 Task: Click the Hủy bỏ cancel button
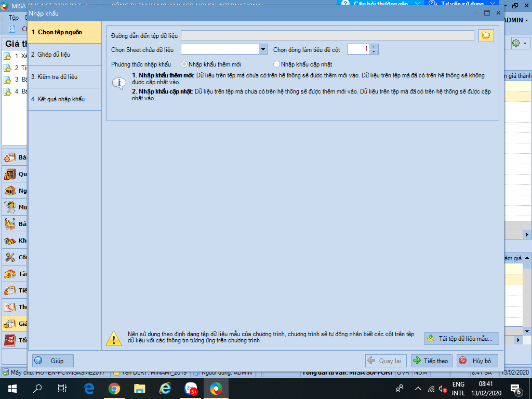[x=477, y=361]
